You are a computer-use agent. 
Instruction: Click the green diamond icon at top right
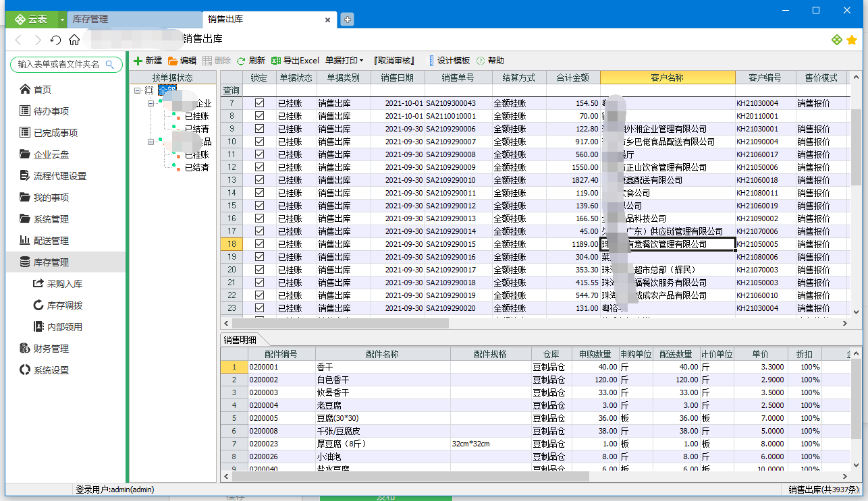point(837,40)
